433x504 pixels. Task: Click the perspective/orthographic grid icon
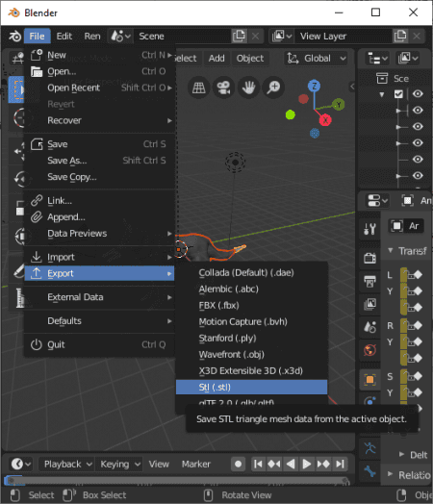(x=198, y=88)
